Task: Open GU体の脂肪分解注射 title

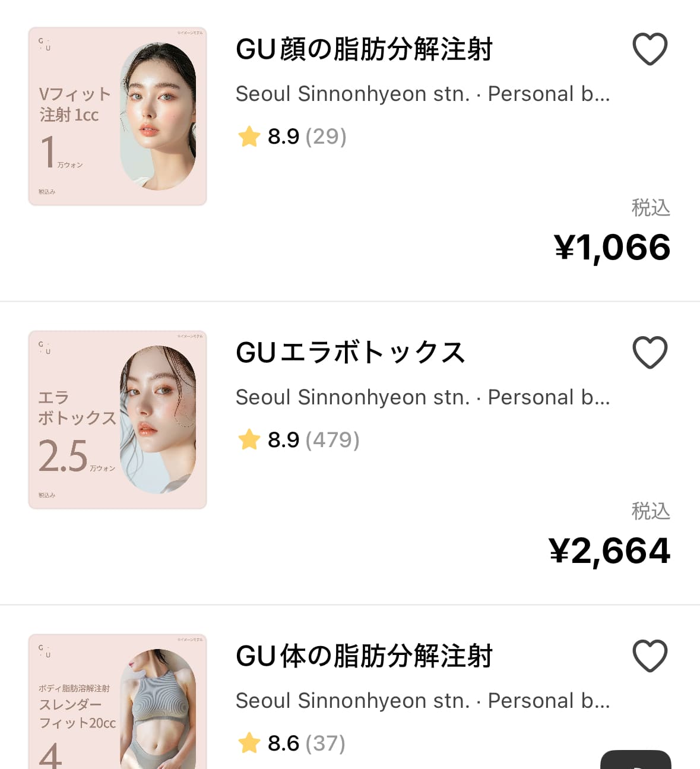Action: (364, 656)
